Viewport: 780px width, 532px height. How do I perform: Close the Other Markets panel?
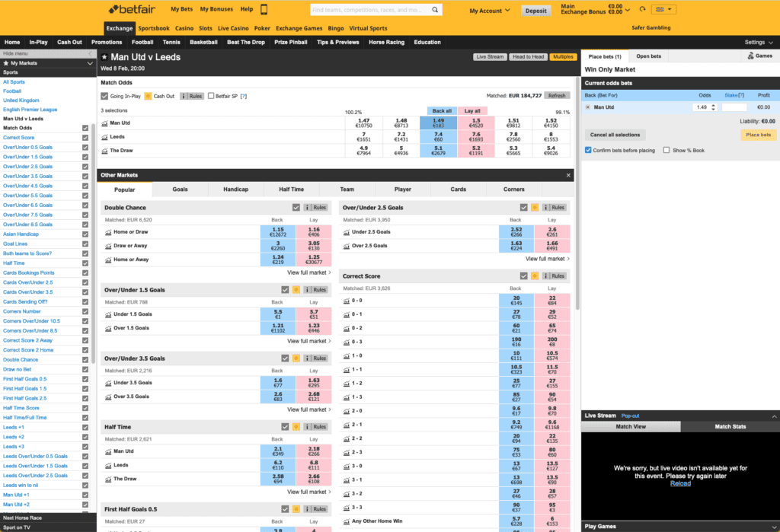568,175
